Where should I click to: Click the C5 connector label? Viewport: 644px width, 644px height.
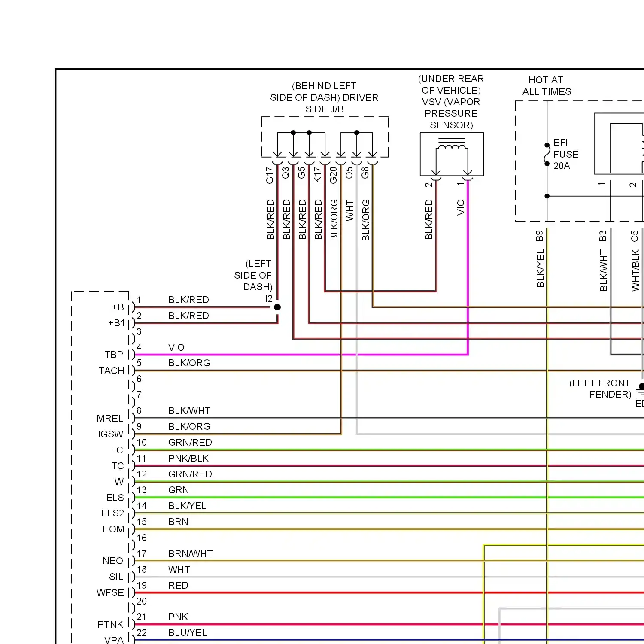pos(635,236)
